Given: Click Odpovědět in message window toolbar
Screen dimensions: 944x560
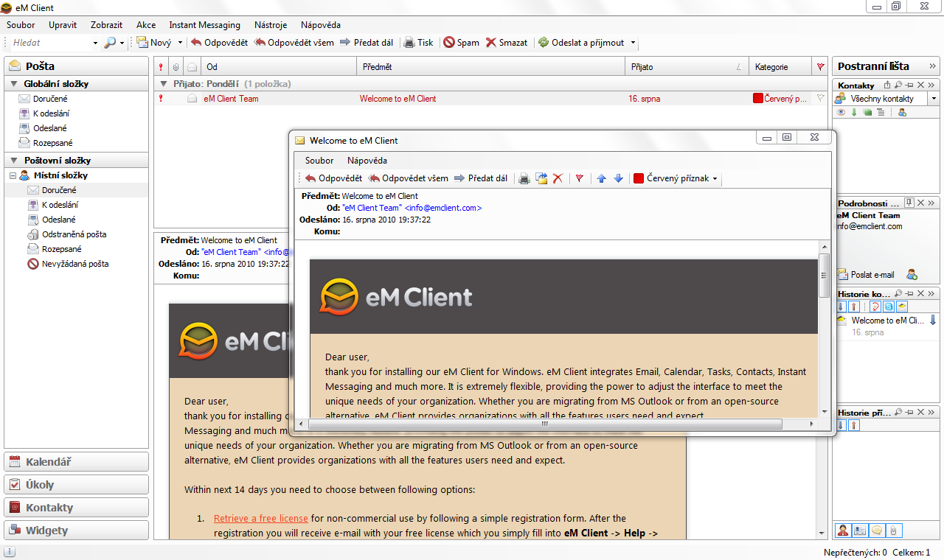Looking at the screenshot, I should click(x=333, y=178).
